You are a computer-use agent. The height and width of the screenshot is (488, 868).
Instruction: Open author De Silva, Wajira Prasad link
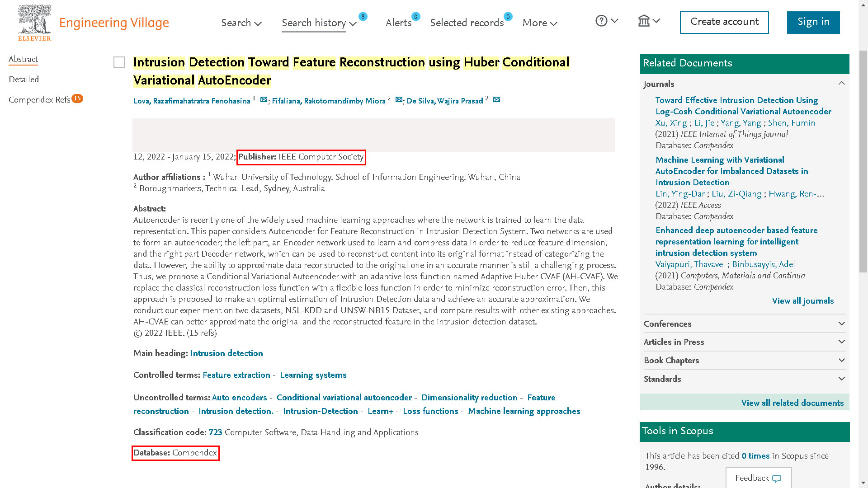(445, 101)
